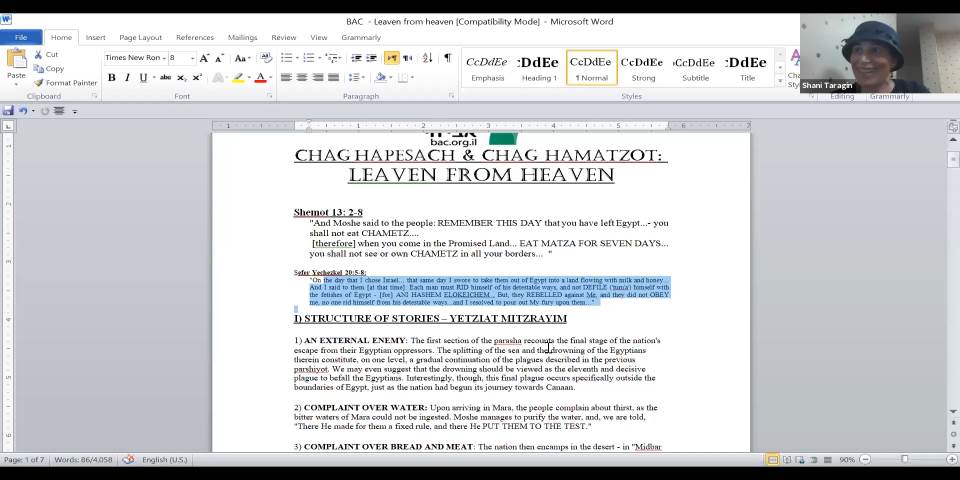Center-align the paragraph text
Screen dimensions: 960x480
tap(302, 78)
